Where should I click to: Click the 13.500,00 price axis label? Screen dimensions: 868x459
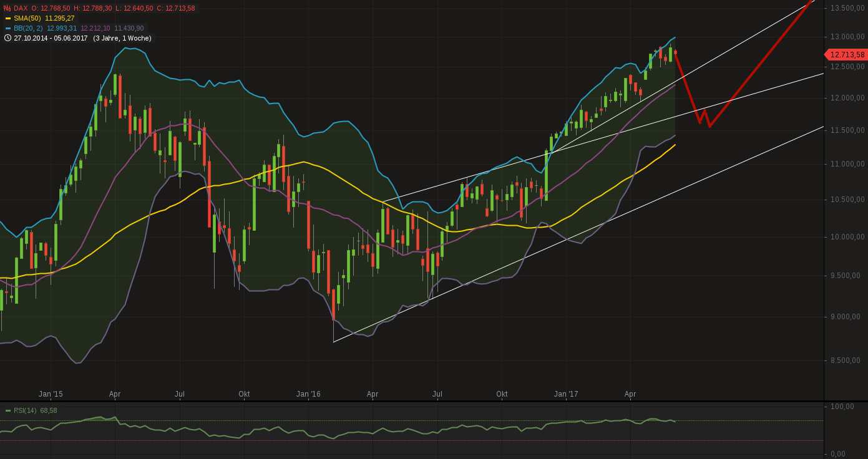847,8
